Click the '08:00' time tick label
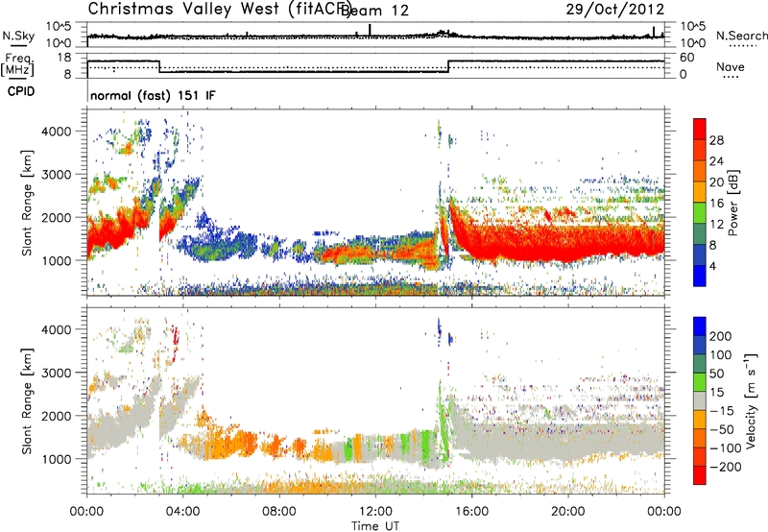 tap(279, 512)
